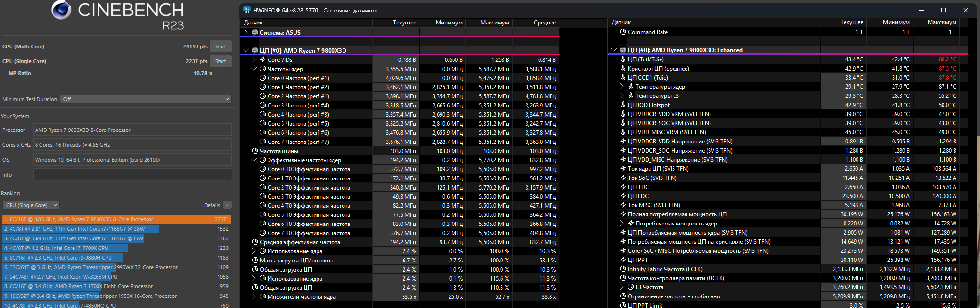The height and width of the screenshot is (308, 980).
Task: Expand the Core VIDs row
Action: pyautogui.click(x=254, y=60)
